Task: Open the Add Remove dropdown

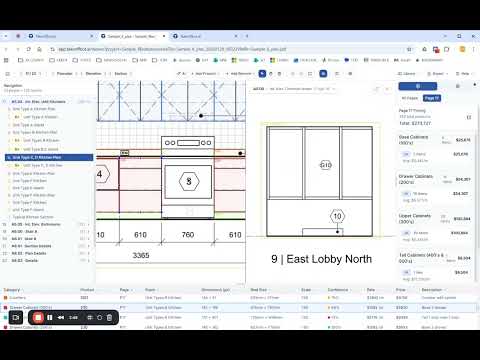Action: click(240, 74)
